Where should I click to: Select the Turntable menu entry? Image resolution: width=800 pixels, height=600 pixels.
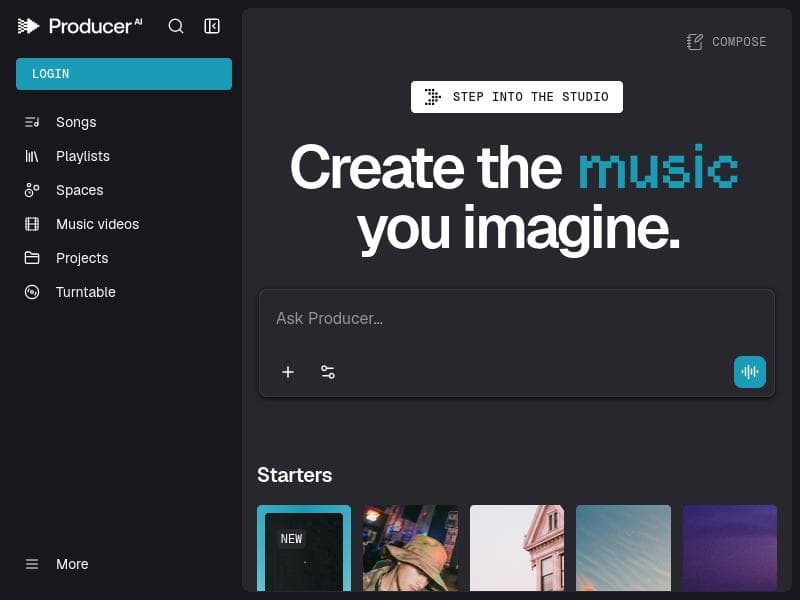(x=86, y=292)
